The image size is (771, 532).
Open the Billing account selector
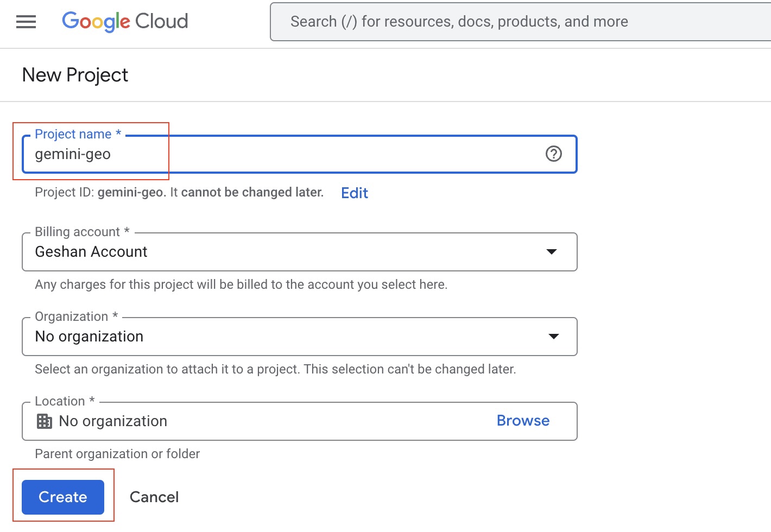click(x=299, y=251)
